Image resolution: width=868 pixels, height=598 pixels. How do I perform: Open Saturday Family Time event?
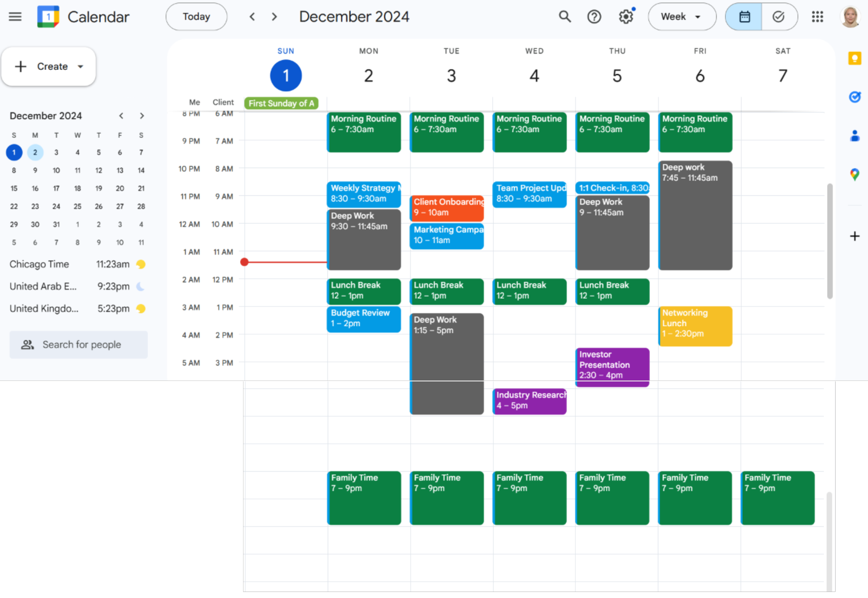click(778, 498)
